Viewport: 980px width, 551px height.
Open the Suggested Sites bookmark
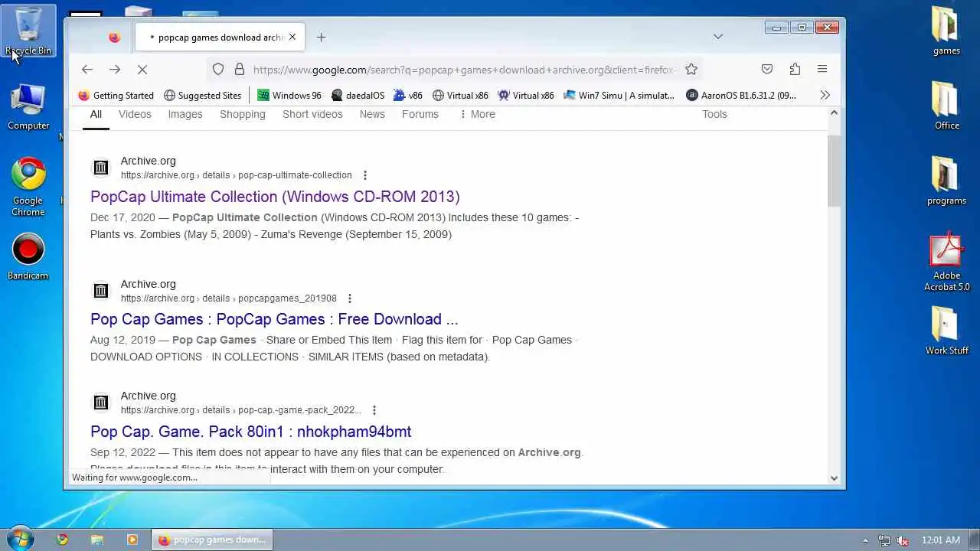click(203, 96)
